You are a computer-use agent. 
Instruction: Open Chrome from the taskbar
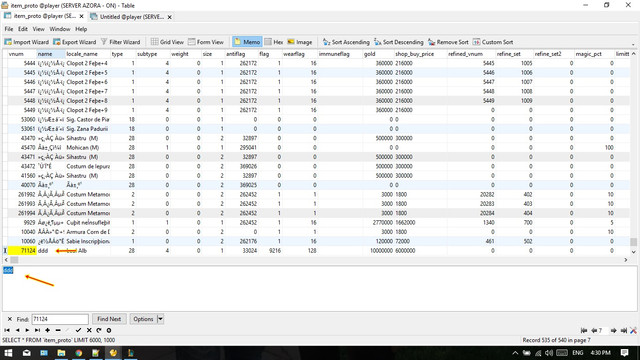coord(78,353)
